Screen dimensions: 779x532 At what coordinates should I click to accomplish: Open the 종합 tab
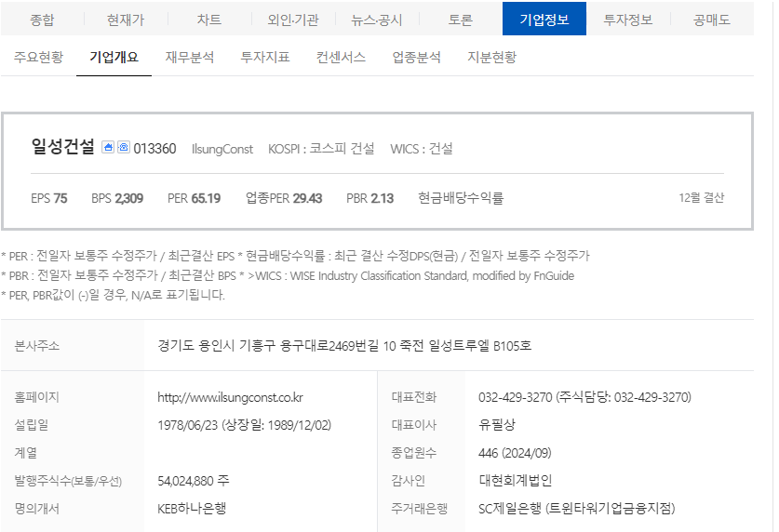[x=42, y=20]
